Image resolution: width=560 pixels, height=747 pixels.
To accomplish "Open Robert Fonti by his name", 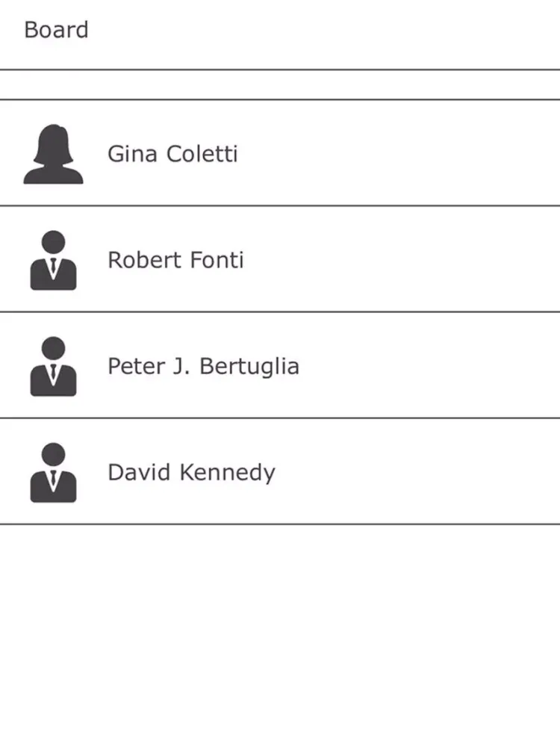I will [175, 260].
